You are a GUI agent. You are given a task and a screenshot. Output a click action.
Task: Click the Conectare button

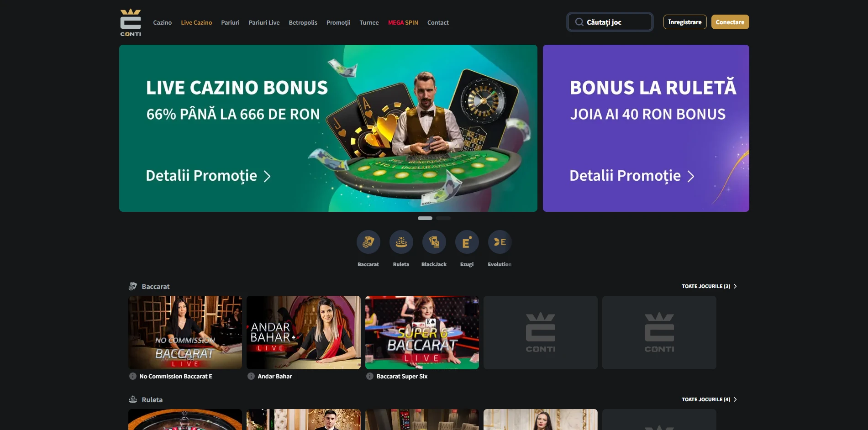(x=730, y=22)
